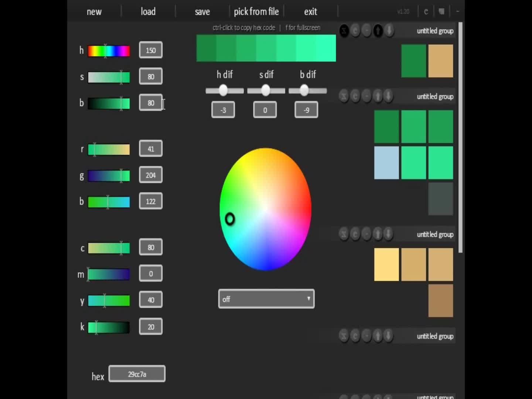Viewport: 532px width, 399px height.
Task: Click the minus icon of second group
Action: 366,96
